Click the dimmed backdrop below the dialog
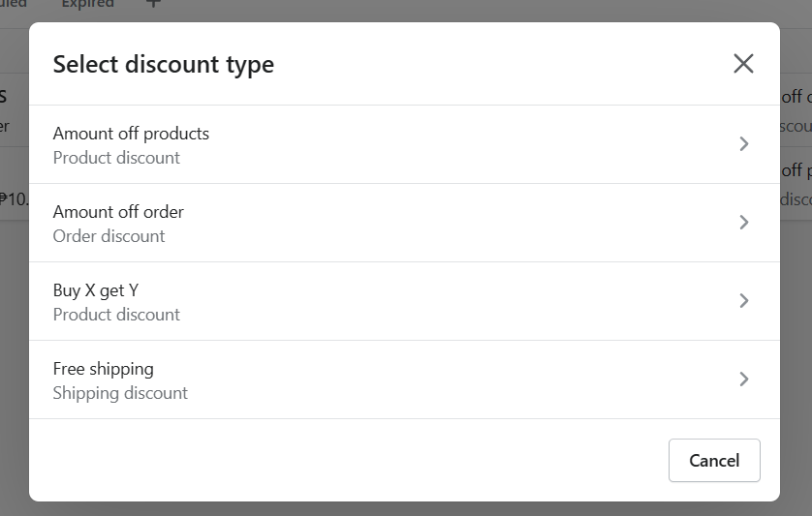 pos(404,509)
